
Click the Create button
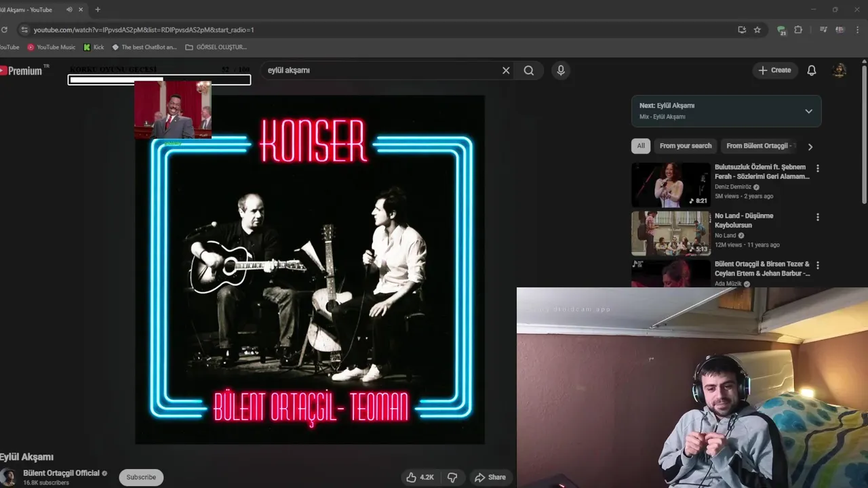click(774, 70)
